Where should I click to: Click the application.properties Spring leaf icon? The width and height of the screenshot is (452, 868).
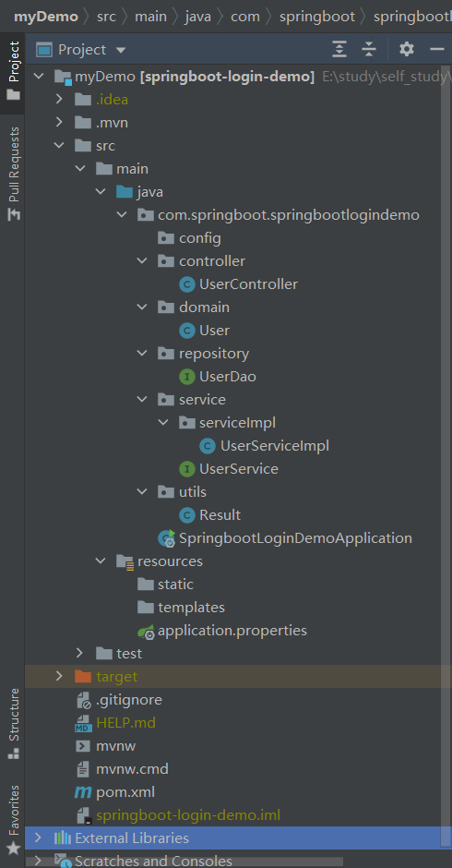tap(146, 631)
